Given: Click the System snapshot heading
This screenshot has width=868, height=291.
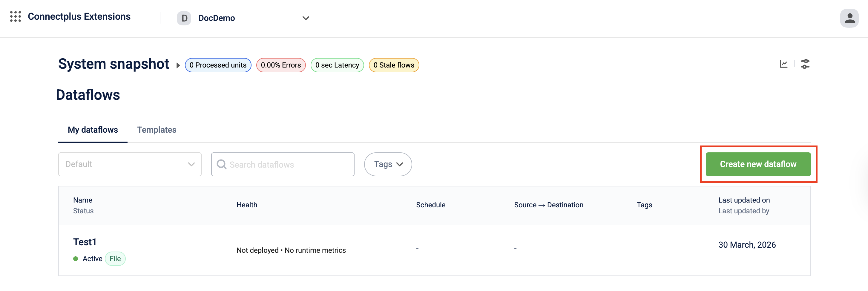Looking at the screenshot, I should click(x=114, y=64).
